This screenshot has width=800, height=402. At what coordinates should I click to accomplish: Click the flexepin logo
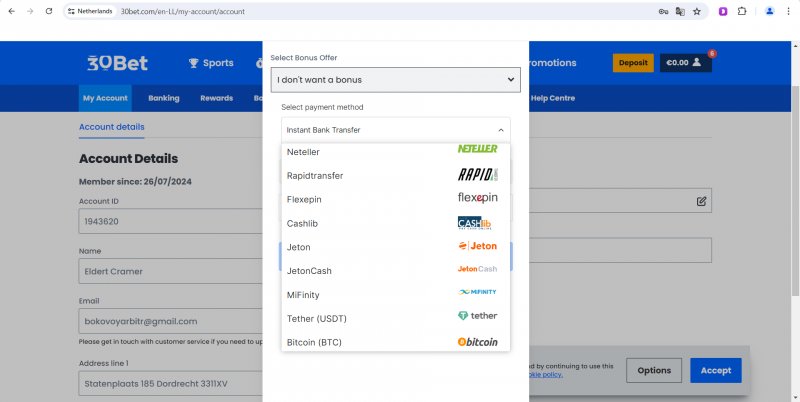coord(478,198)
